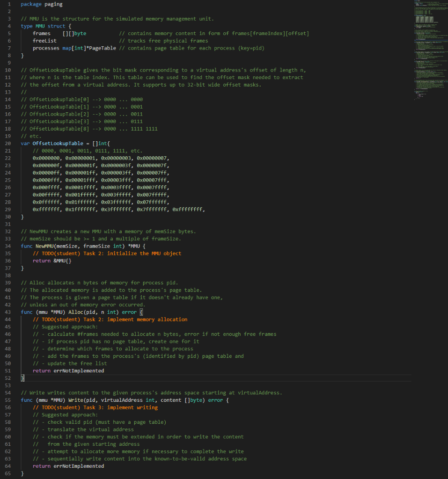This screenshot has width=448, height=479.
Task: Click the 'return &MMU{}' statement
Action: coord(52,261)
